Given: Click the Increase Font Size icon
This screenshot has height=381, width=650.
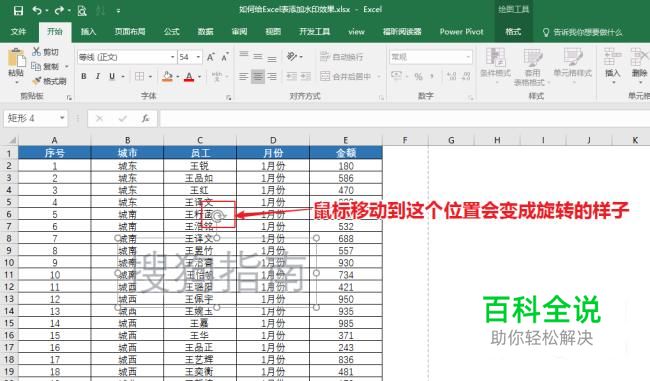Looking at the screenshot, I should pyautogui.click(x=211, y=57).
